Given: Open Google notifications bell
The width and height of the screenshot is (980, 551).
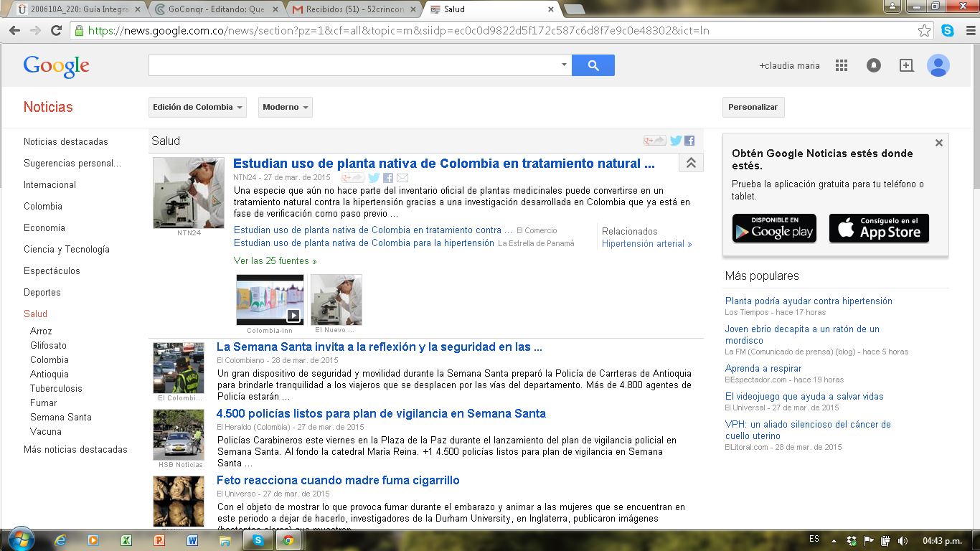Looking at the screenshot, I should click(873, 65).
